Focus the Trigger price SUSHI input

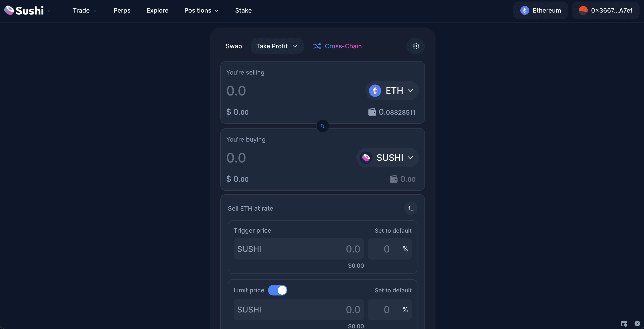299,249
